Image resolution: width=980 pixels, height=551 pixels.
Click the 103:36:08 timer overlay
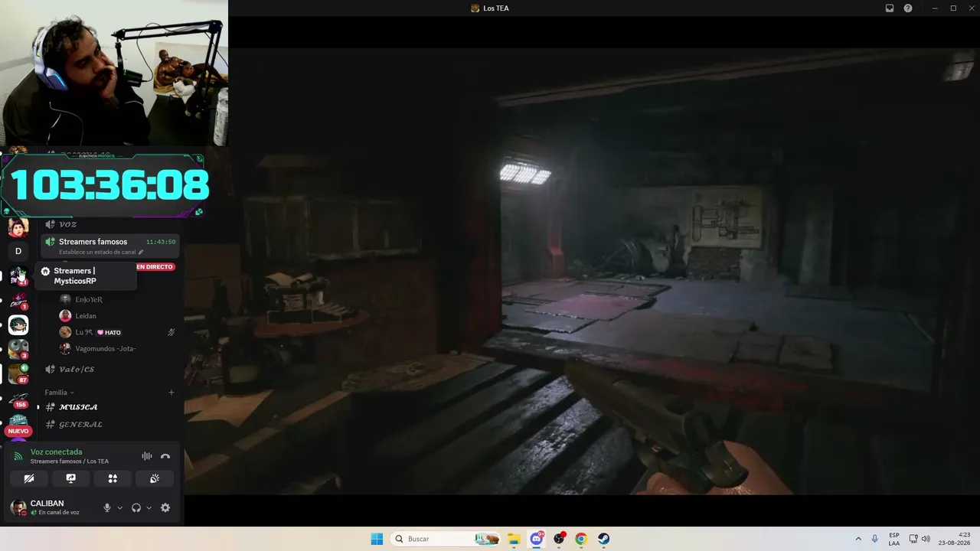(105, 185)
